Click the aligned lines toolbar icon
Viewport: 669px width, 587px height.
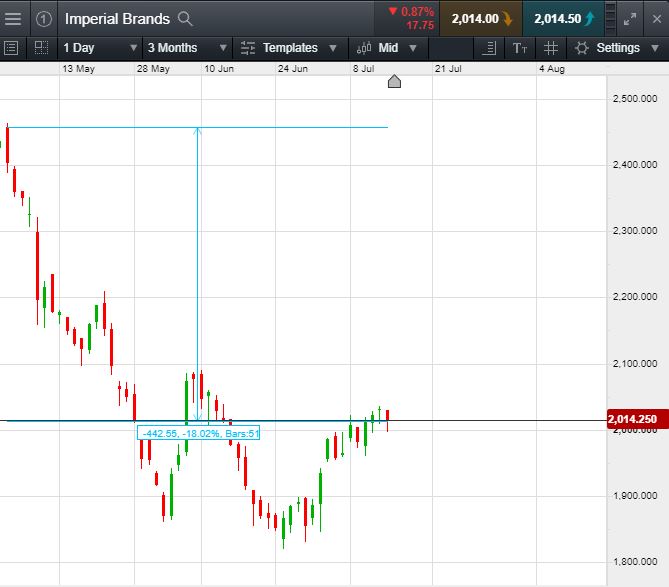pyautogui.click(x=489, y=48)
